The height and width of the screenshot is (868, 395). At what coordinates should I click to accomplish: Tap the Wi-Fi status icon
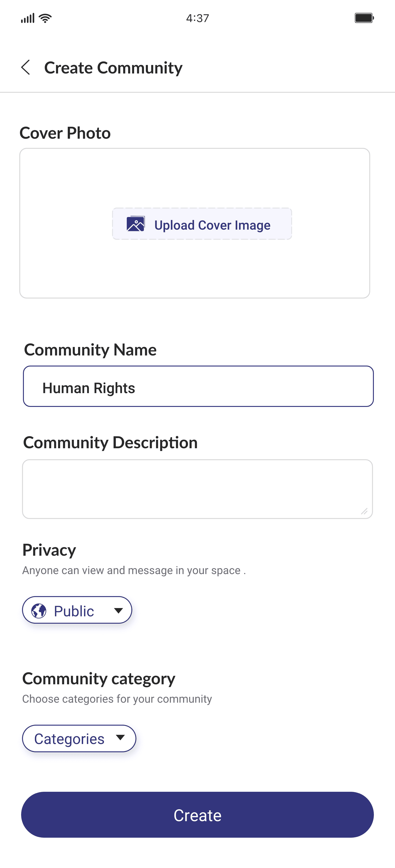tap(45, 18)
